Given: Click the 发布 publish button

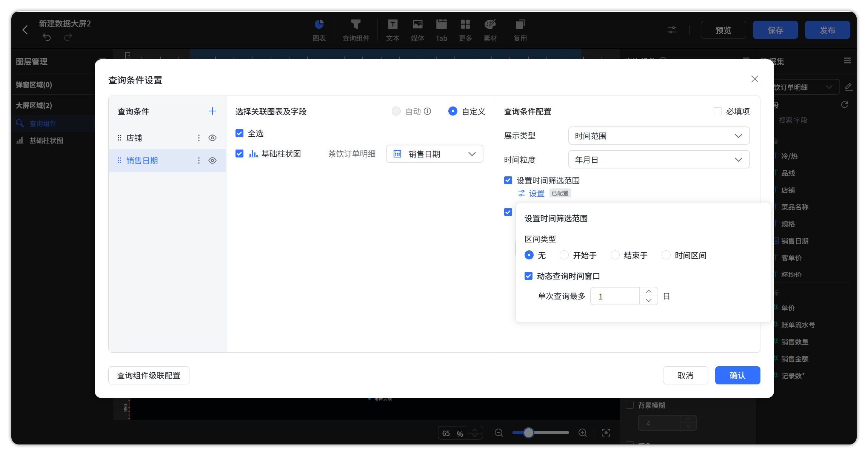Looking at the screenshot, I should 827,30.
